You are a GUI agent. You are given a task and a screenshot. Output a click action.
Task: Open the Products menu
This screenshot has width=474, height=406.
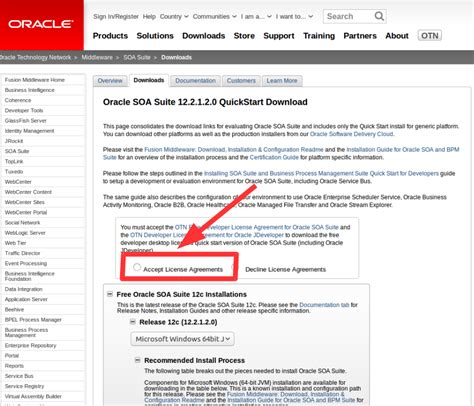click(x=110, y=36)
